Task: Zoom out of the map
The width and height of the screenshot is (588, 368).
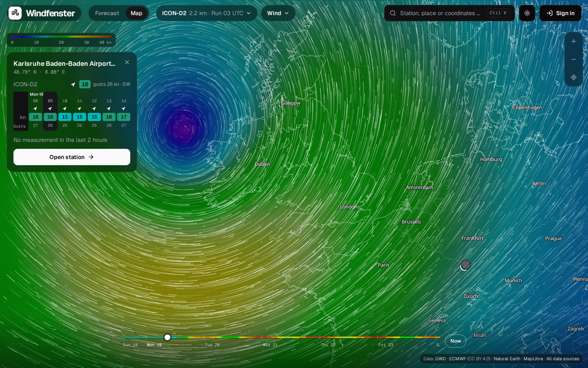Action: [x=573, y=59]
